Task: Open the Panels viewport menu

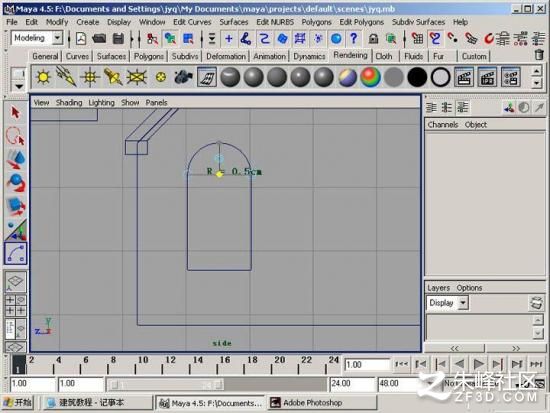Action: [x=156, y=102]
